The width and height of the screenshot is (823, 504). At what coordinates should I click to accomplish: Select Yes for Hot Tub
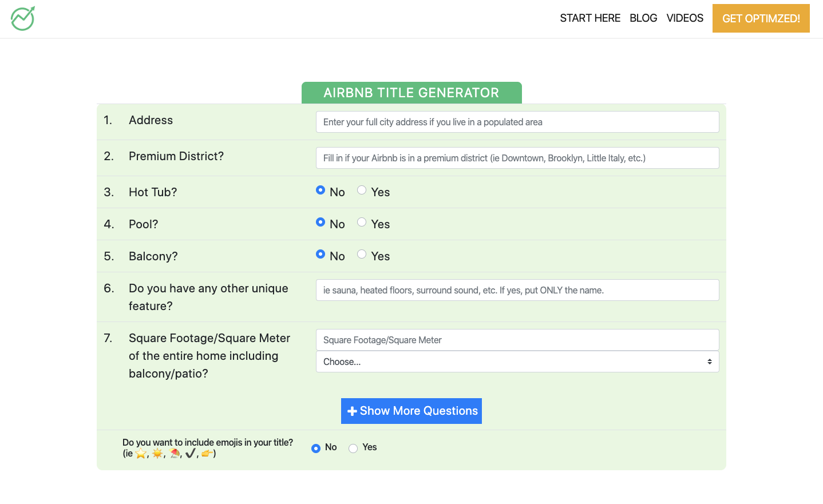pyautogui.click(x=362, y=189)
